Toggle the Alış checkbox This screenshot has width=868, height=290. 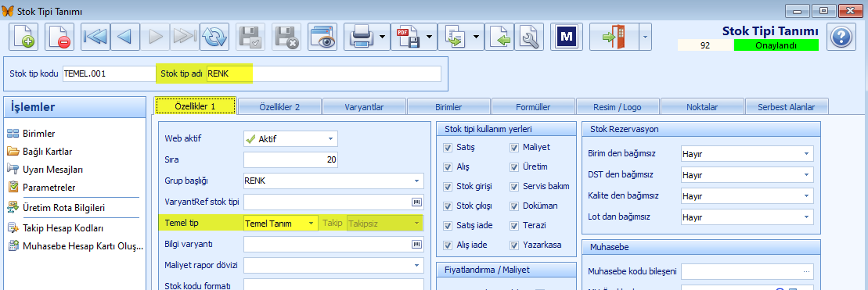coord(447,166)
